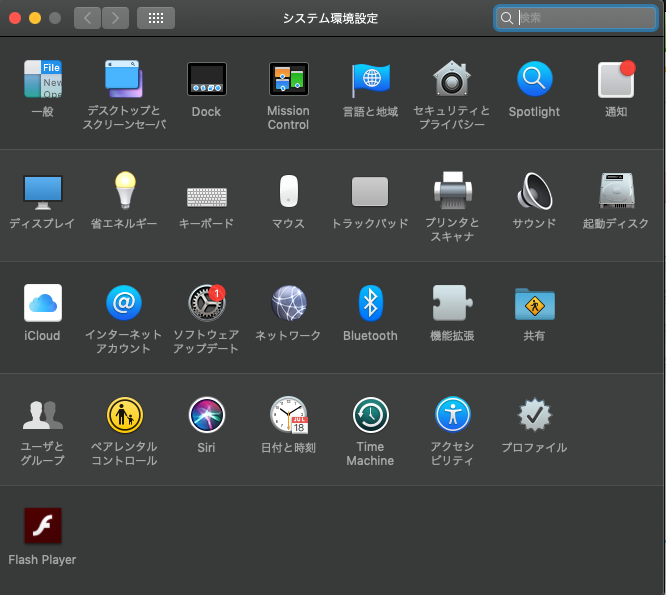
Task: Open Spotlight preferences
Action: [534, 79]
